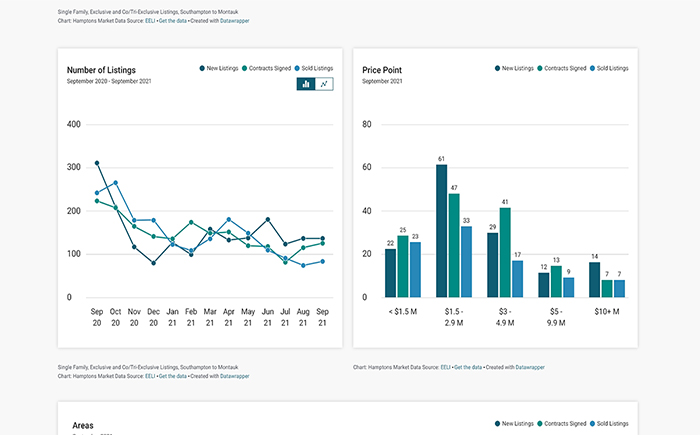The width and height of the screenshot is (700, 435).
Task: Open Datawrapper link in topmost chart footer
Action: 234,21
